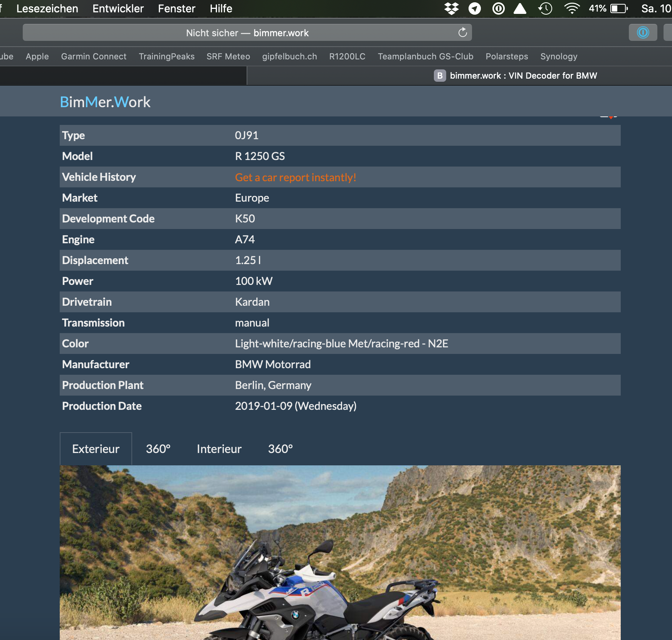The image size is (672, 640).
Task: Open the Polarsteps bookmark
Action: pos(507,56)
